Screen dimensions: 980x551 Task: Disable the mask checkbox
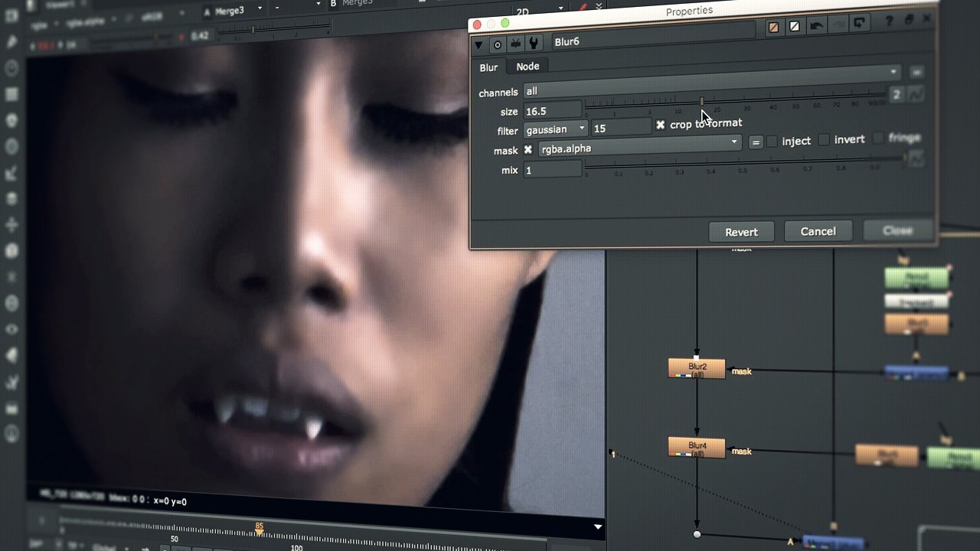[528, 150]
